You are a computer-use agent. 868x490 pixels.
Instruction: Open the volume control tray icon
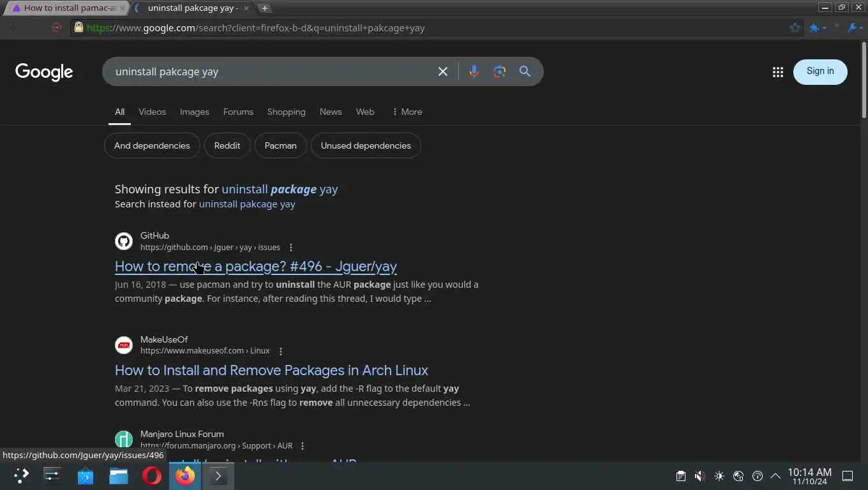[700, 476]
